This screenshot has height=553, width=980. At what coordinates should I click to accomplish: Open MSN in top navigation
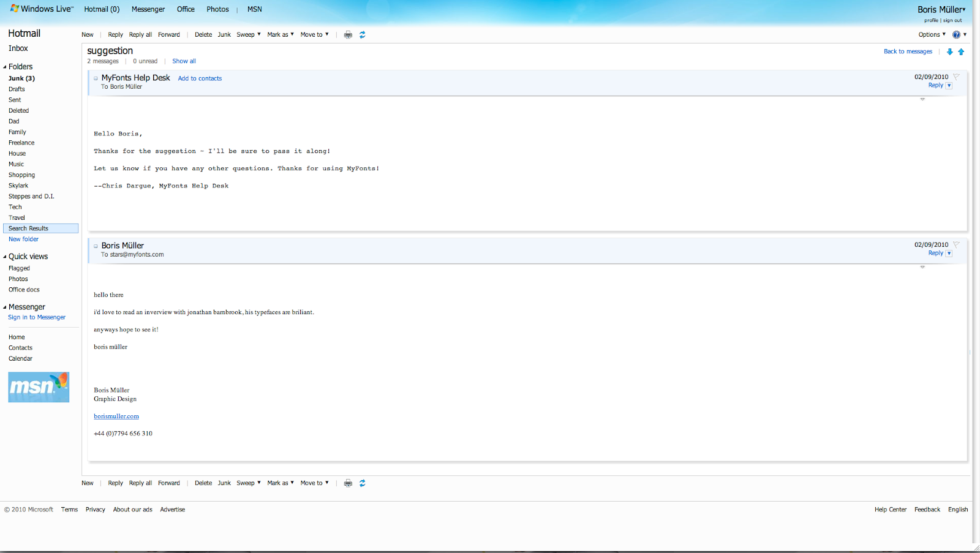[x=255, y=9]
